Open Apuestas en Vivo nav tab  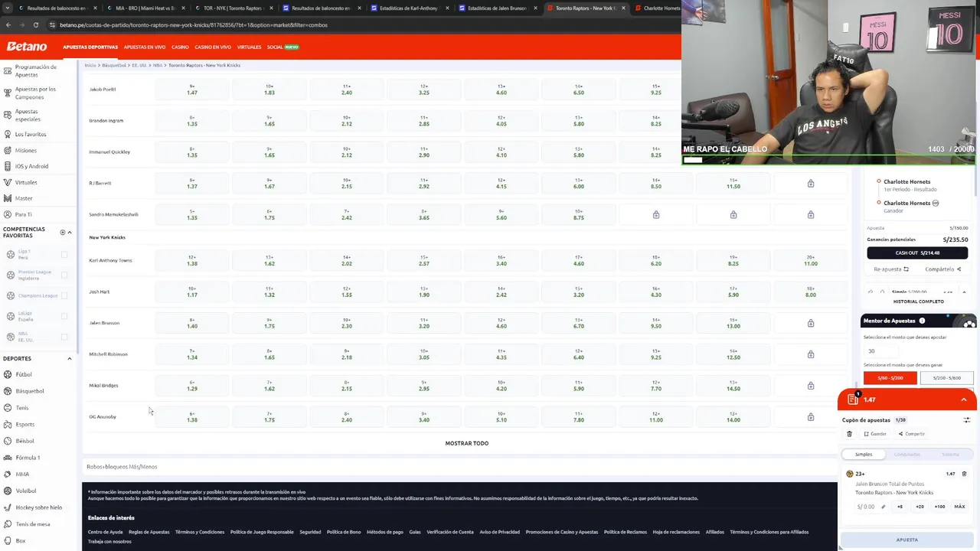coord(145,47)
